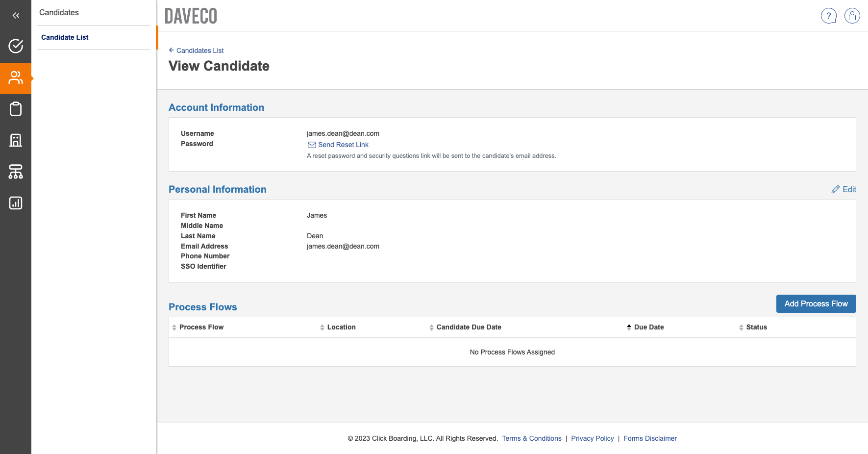Open the reports chart icon in sidebar

(16, 203)
